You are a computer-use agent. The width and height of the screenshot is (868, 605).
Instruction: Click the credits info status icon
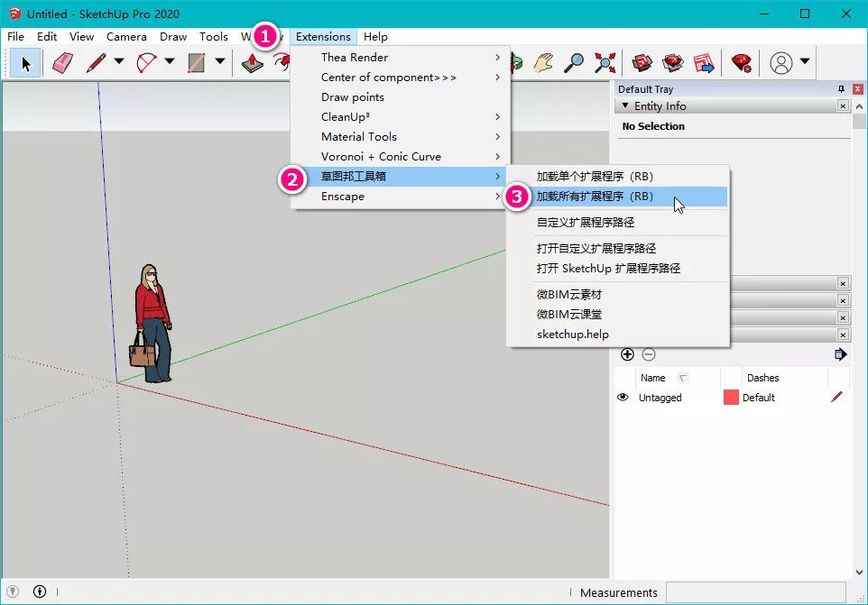[x=40, y=591]
